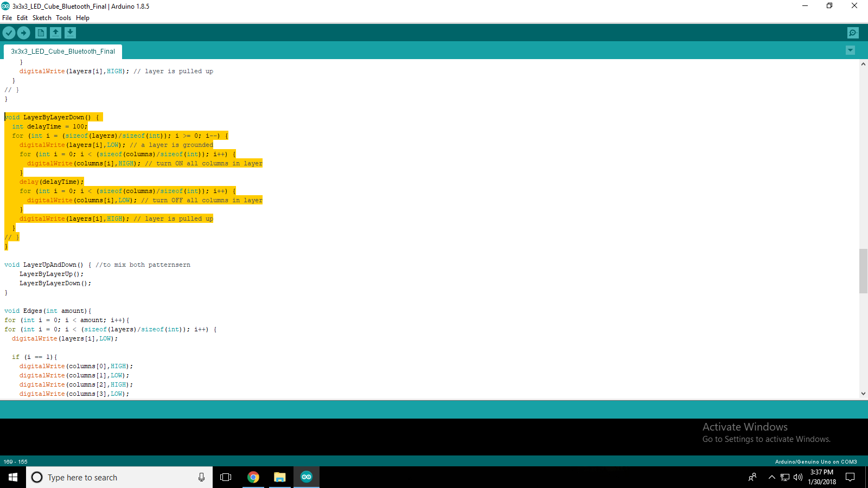Open the File menu
Viewport: 868px width, 488px height.
(x=7, y=18)
